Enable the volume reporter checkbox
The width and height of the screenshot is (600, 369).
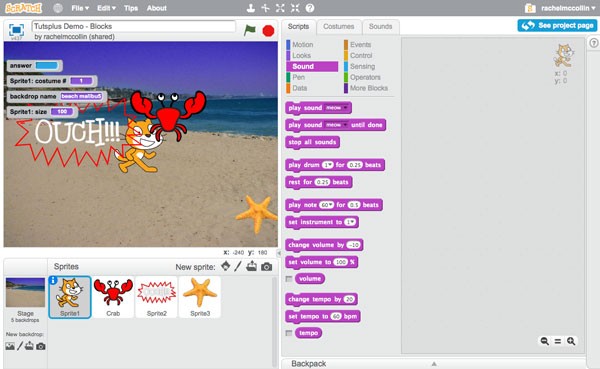coord(289,279)
